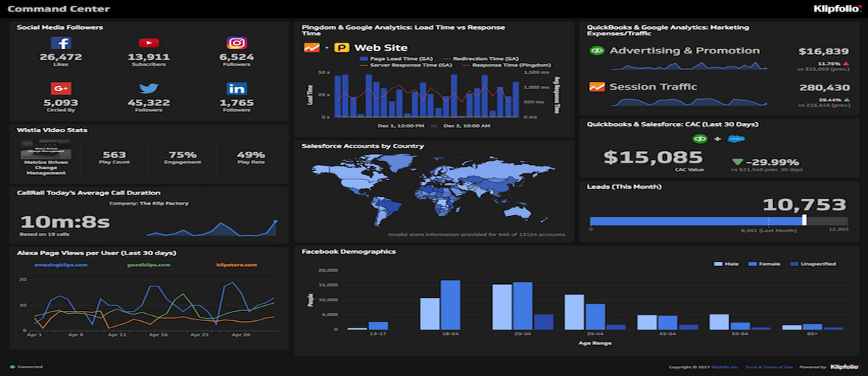Click the LinkedIn followers icon
Screen dimensions: 868x376
pos(237,88)
